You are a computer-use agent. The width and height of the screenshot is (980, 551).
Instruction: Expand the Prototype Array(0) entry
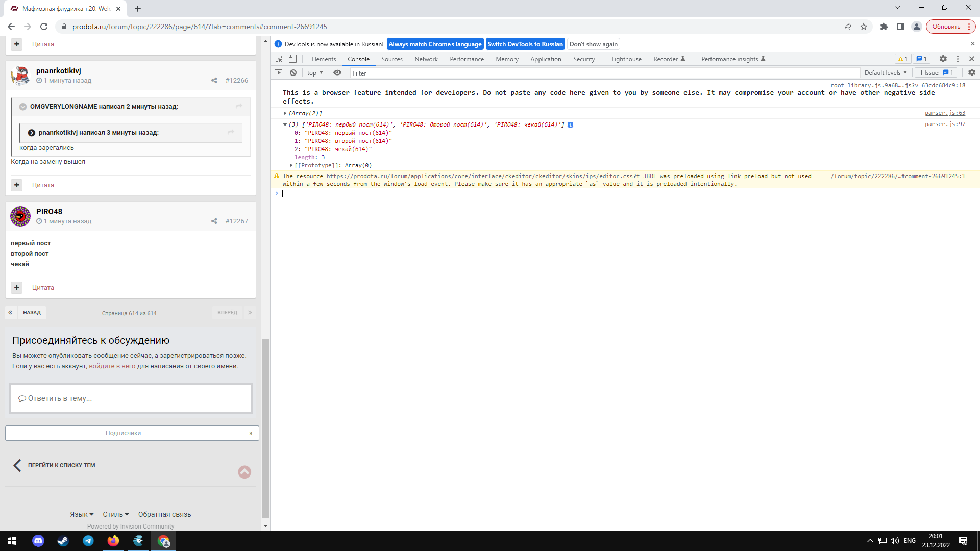pyautogui.click(x=291, y=165)
